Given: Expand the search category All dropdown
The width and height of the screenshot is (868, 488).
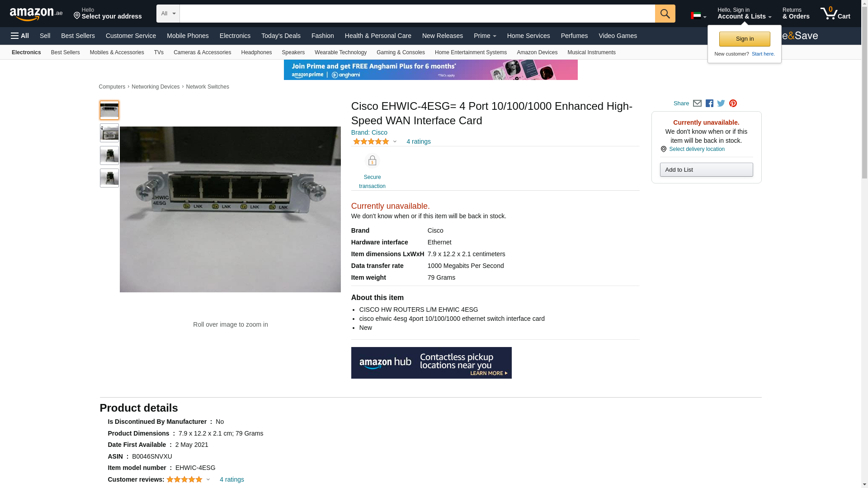Looking at the screenshot, I should pyautogui.click(x=168, y=14).
